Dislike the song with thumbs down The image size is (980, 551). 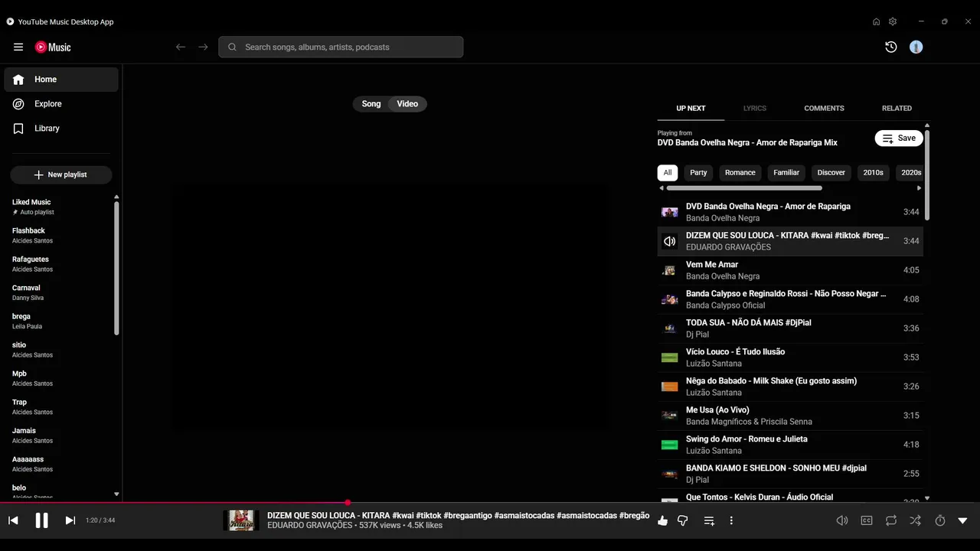pos(683,520)
